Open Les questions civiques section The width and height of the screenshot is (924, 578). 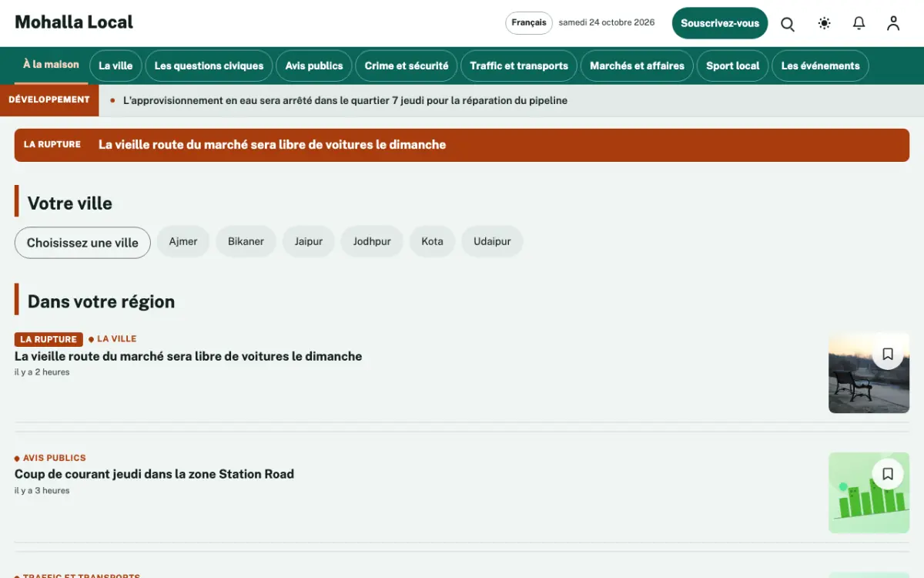(x=209, y=66)
